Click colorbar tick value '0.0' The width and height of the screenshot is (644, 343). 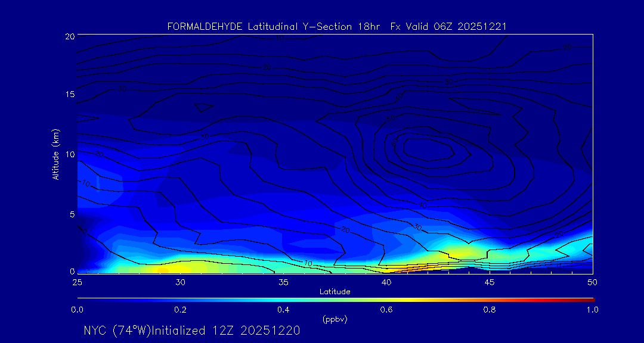(x=77, y=310)
